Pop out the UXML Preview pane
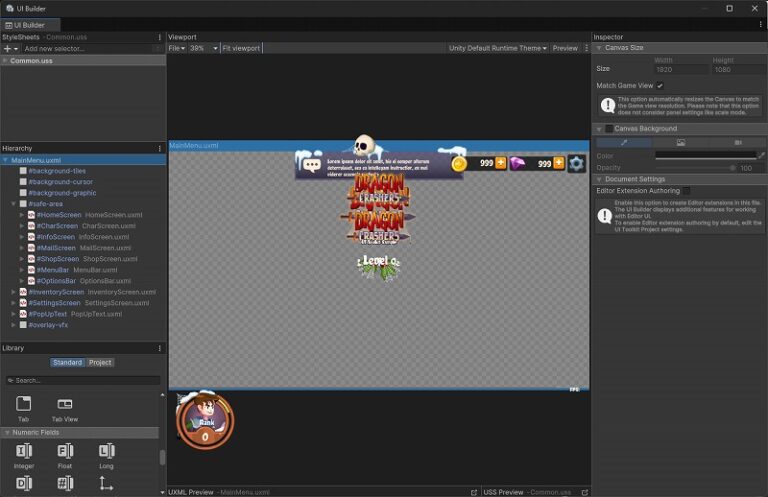 [x=474, y=492]
